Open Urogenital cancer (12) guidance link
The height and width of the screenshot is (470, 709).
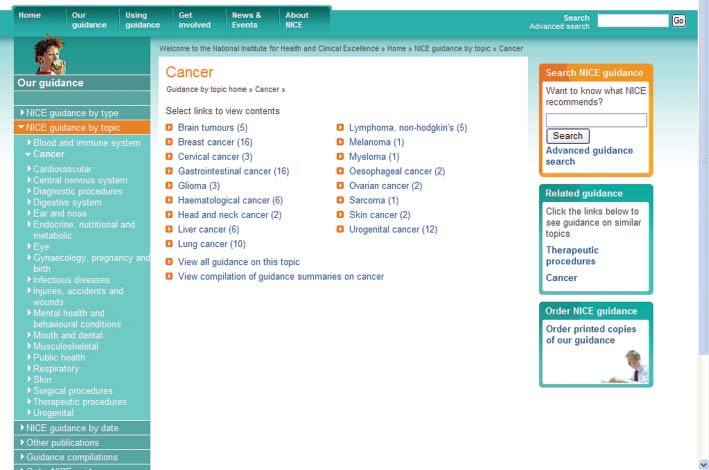click(x=393, y=229)
